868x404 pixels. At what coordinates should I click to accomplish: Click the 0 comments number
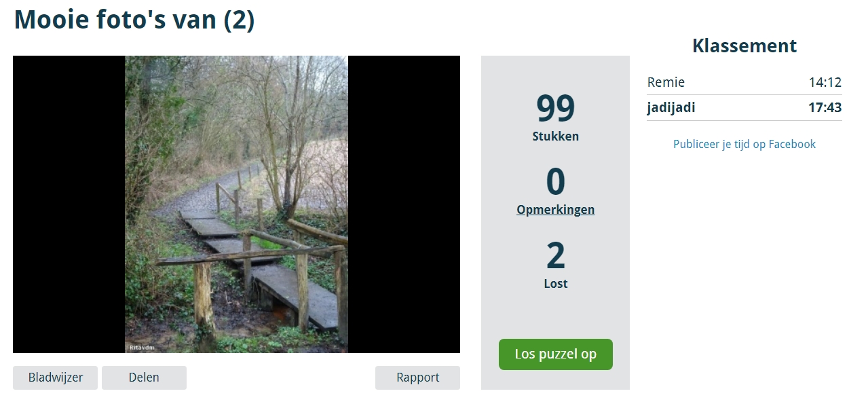[555, 182]
